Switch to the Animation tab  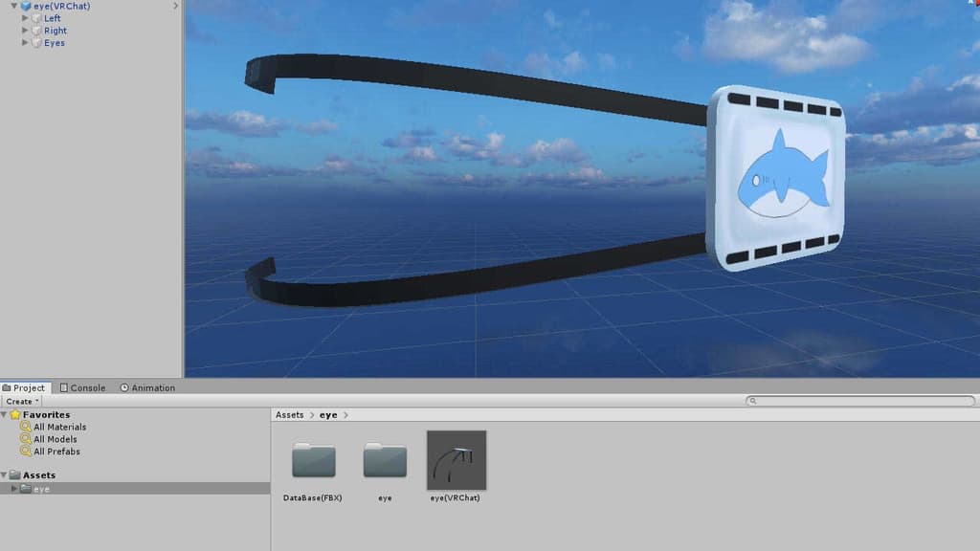(147, 387)
